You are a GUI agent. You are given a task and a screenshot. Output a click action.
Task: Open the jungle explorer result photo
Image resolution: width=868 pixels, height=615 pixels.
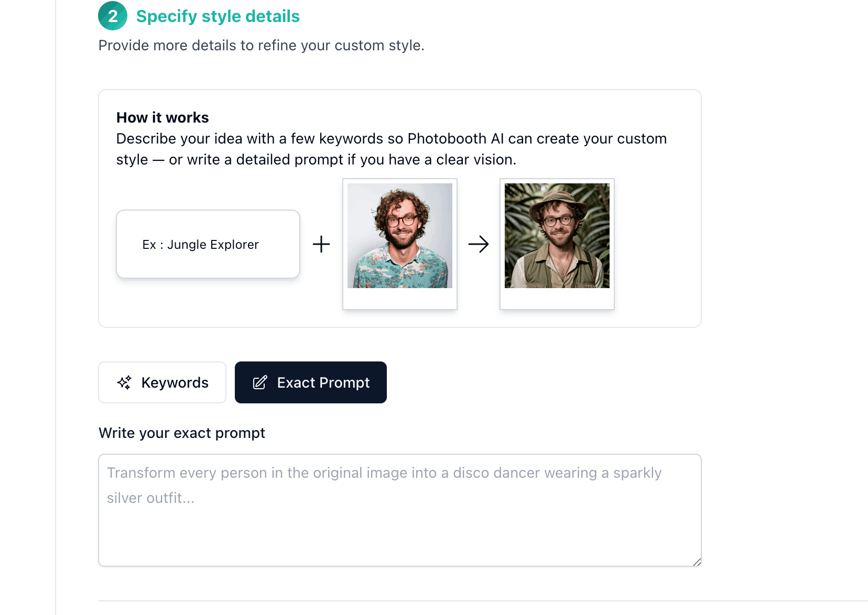557,236
